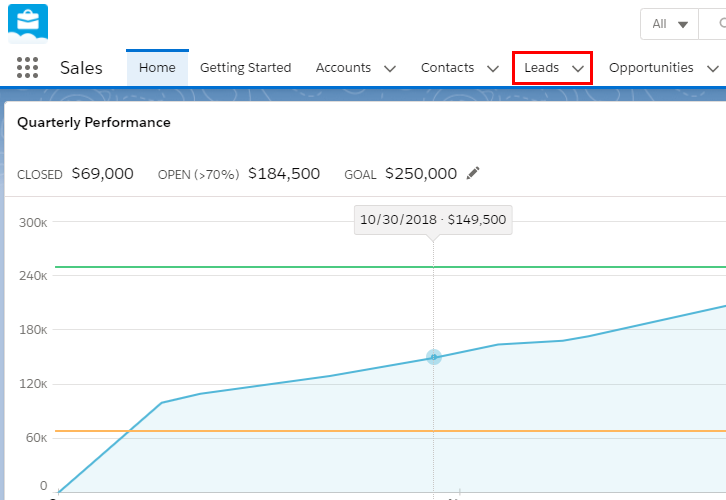The image size is (726, 500).
Task: Go to the Accounts tab
Action: click(x=344, y=68)
